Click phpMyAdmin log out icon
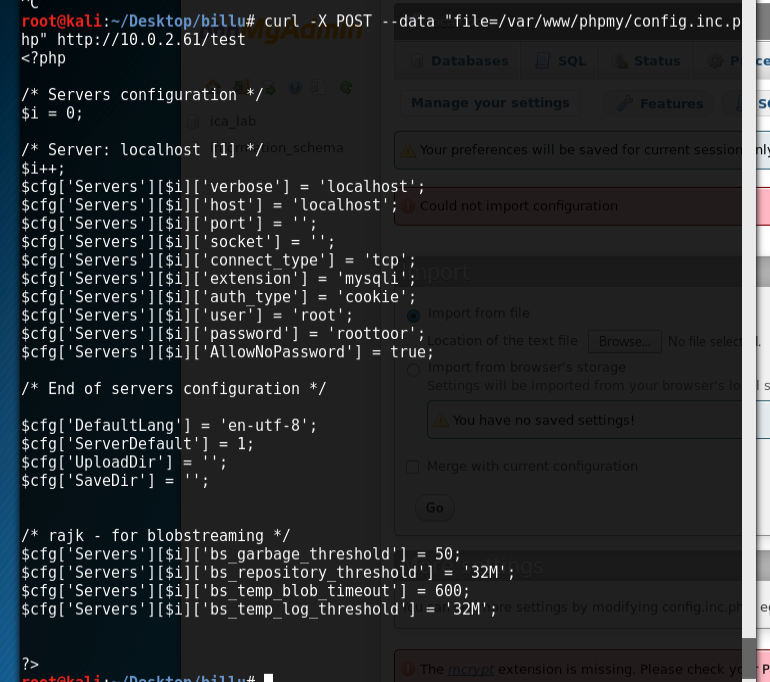Screen dimensions: 770x682 pos(241,87)
